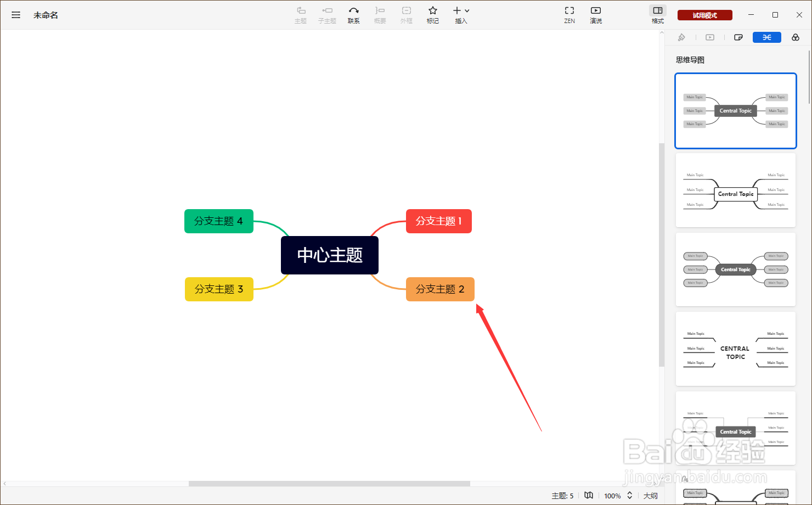Switch to the pitch playback tab
Image resolution: width=812 pixels, height=505 pixels.
710,37
